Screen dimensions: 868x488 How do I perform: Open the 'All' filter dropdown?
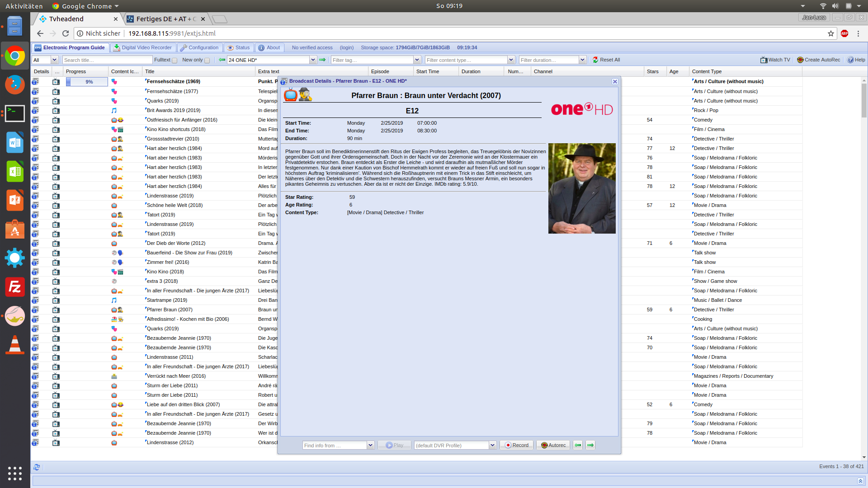click(54, 60)
